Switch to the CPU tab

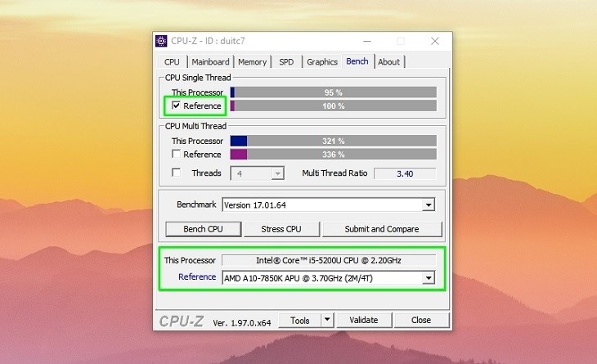click(172, 62)
